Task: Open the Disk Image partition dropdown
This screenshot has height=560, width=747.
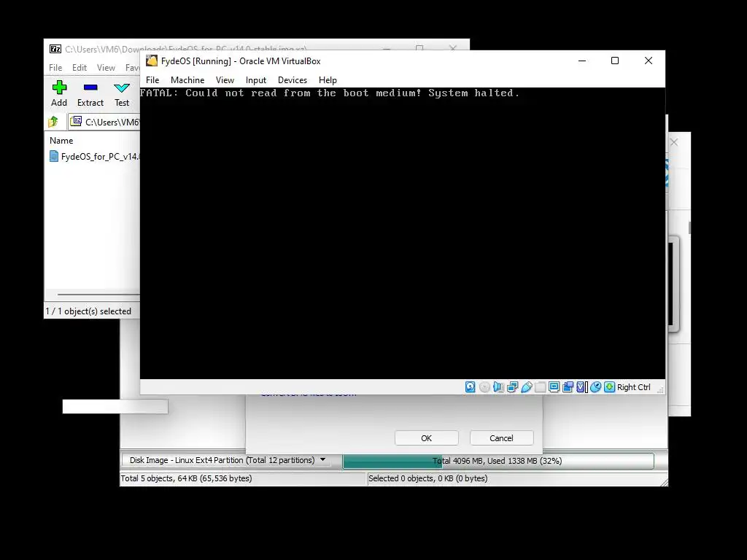Action: pyautogui.click(x=226, y=460)
